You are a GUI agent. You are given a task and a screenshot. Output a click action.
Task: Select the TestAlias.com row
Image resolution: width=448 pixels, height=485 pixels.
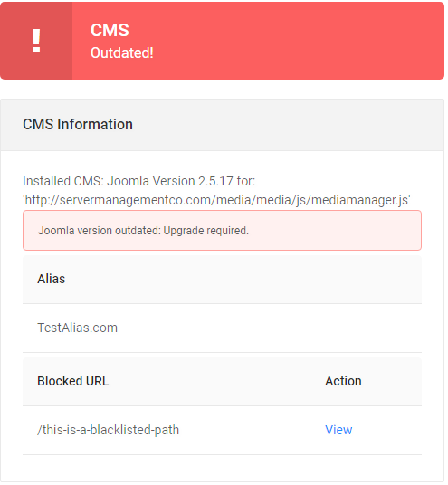click(x=222, y=328)
